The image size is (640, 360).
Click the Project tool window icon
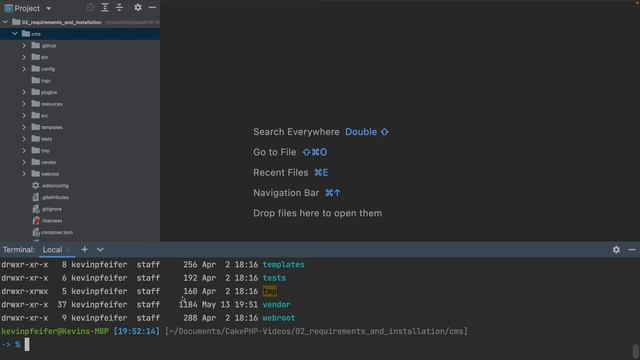pos(8,8)
